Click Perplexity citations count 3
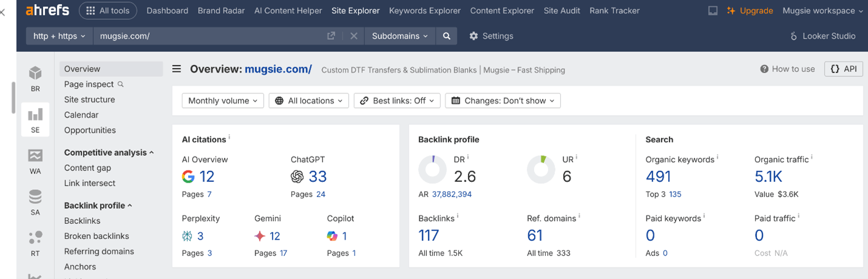The width and height of the screenshot is (868, 279). click(x=200, y=236)
